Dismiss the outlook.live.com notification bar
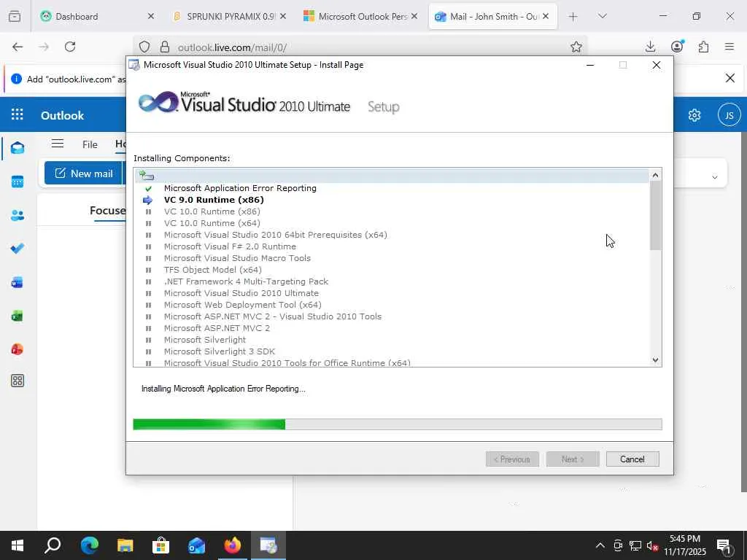 click(x=729, y=78)
